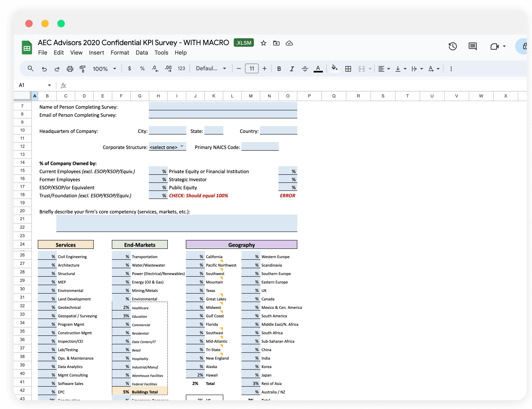Image resolution: width=532 pixels, height=409 pixels.
Task: Open the text color picker
Action: [318, 69]
